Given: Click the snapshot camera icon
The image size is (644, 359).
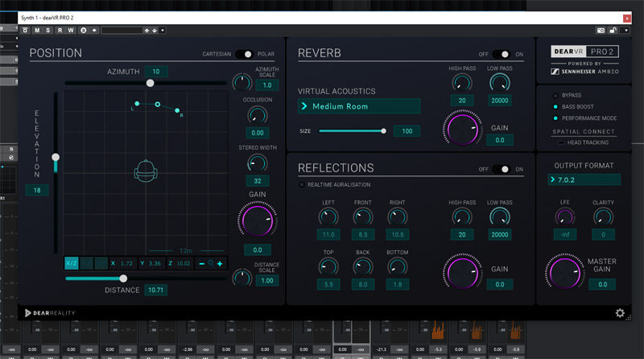Looking at the screenshot, I should pos(601,30).
